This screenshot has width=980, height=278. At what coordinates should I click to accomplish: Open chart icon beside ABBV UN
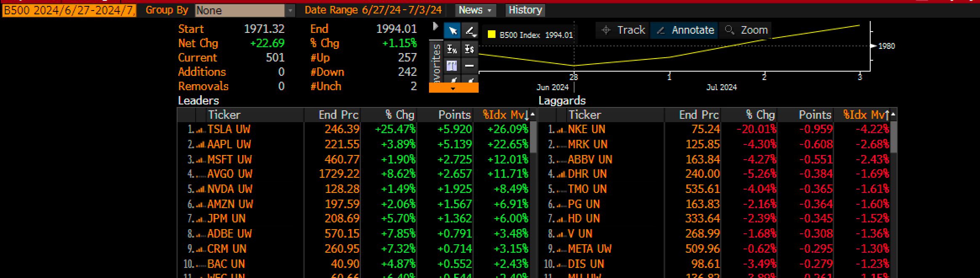(x=562, y=160)
